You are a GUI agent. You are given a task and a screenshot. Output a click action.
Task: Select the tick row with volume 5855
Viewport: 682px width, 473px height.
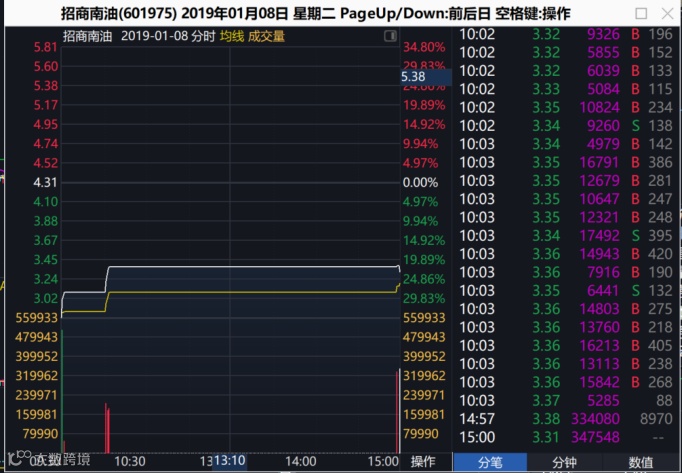tap(566, 52)
